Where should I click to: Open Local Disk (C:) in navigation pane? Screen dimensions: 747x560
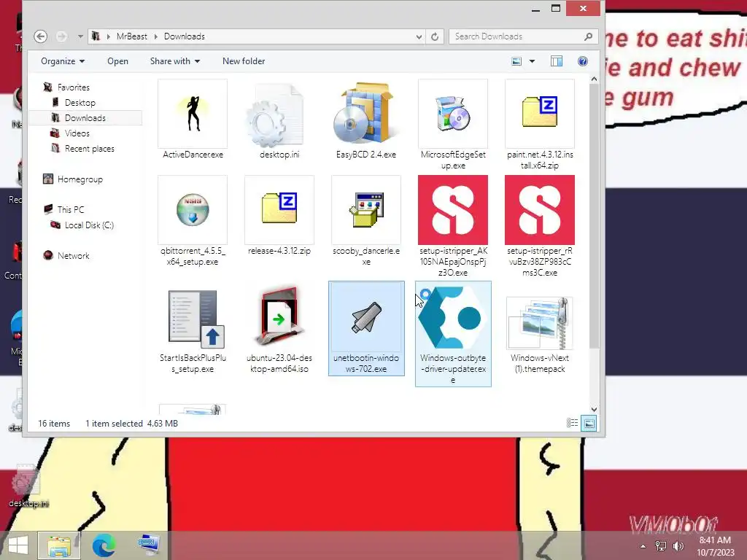(x=89, y=225)
